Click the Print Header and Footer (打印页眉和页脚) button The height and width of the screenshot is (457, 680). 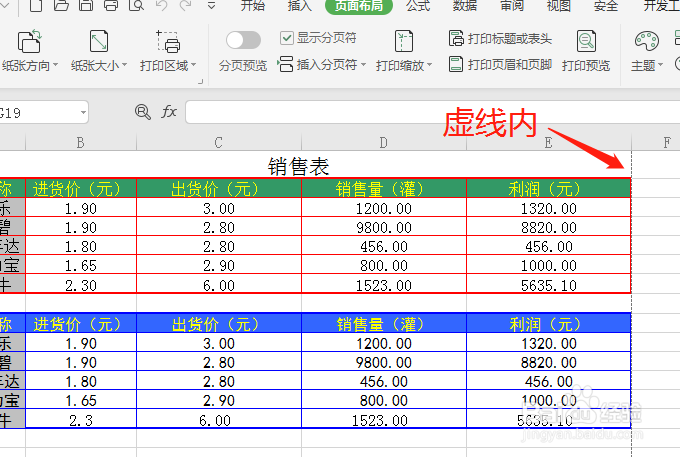pos(500,64)
